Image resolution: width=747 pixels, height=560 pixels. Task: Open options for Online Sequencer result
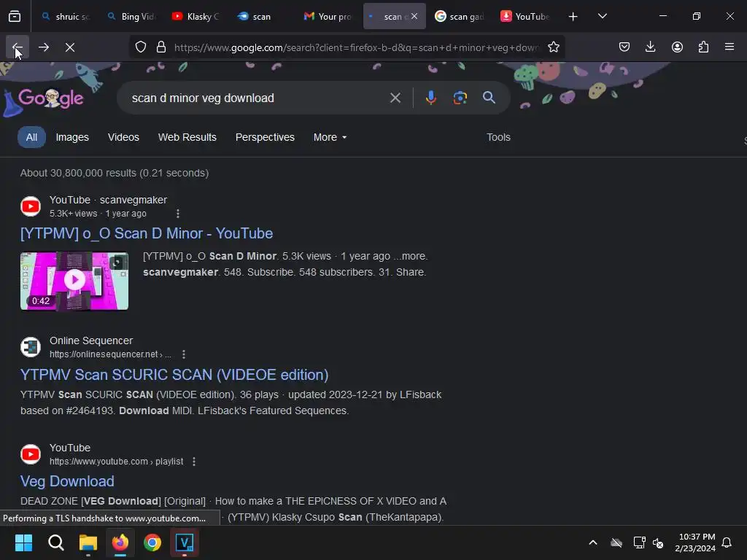pos(183,354)
